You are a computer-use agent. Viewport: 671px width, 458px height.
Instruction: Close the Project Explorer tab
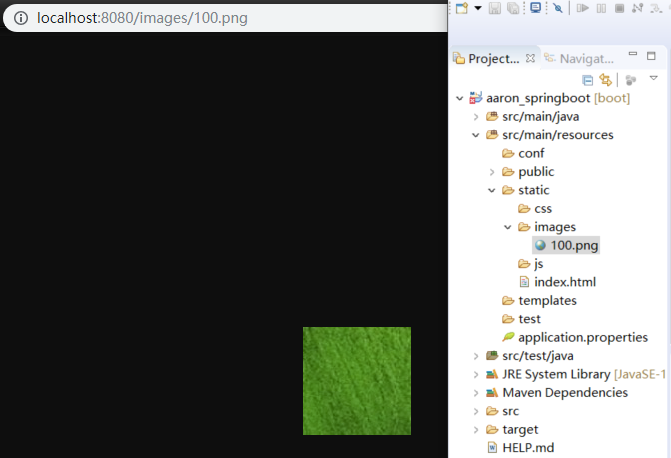pyautogui.click(x=530, y=58)
